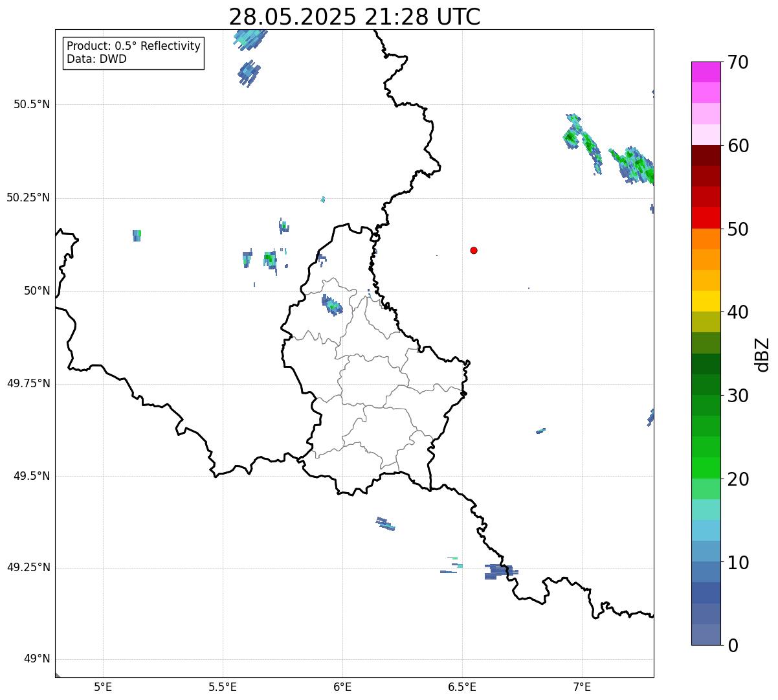Click the red station marker dot
Screen dimensions: 778x700
(474, 250)
